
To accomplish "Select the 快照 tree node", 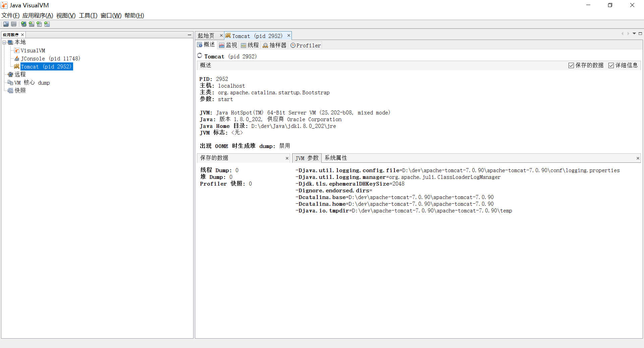I will pos(20,91).
